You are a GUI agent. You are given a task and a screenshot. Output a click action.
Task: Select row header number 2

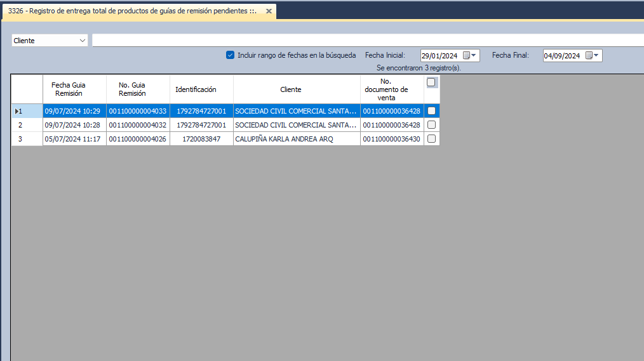point(27,125)
